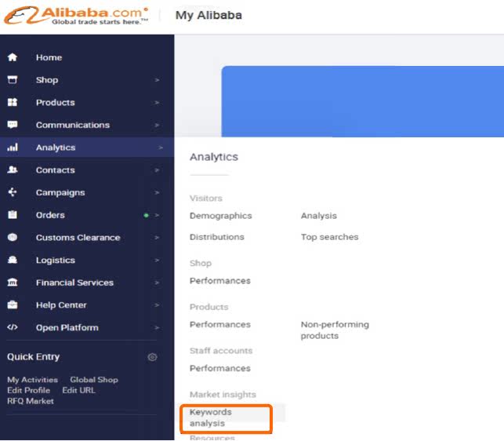Click the Communications chat bubble icon
Screen dimensions: 504x441
pos(13,125)
